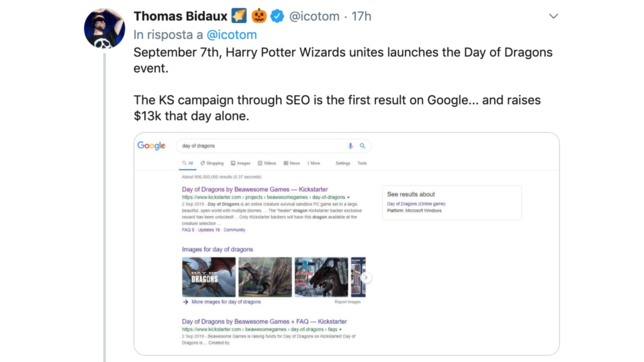Click the orange badge emoji after name
644x362 pixels.
[239, 16]
